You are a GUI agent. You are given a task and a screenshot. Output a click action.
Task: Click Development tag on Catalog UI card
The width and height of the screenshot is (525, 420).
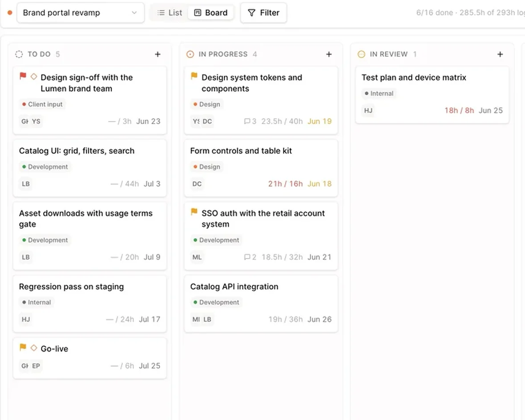point(45,167)
